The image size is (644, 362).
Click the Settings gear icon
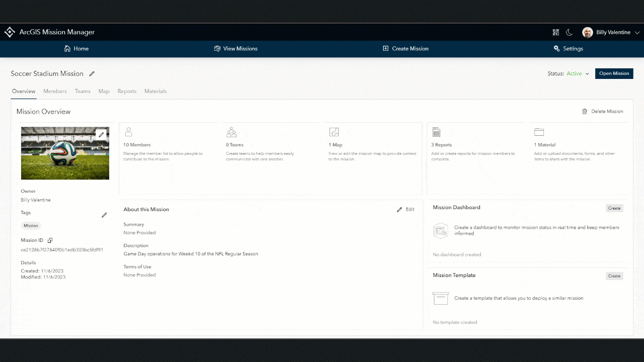[x=556, y=49]
